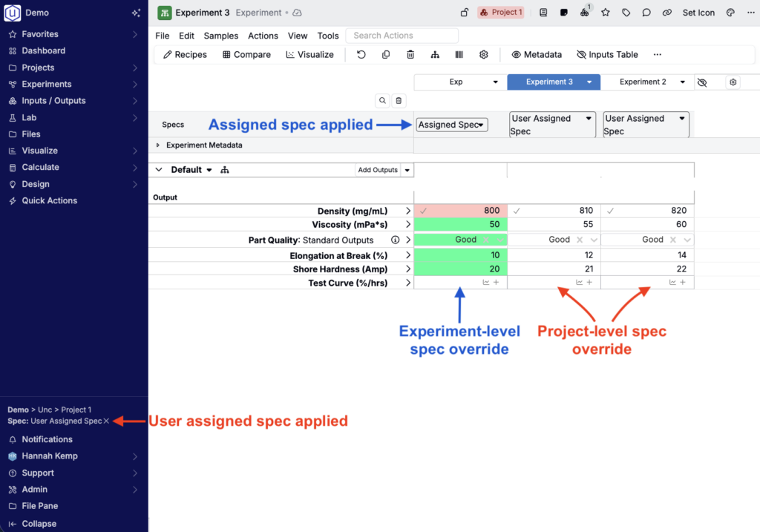Click the trash delete icon in toolbar
Screen dimensions: 760x532
(410, 55)
